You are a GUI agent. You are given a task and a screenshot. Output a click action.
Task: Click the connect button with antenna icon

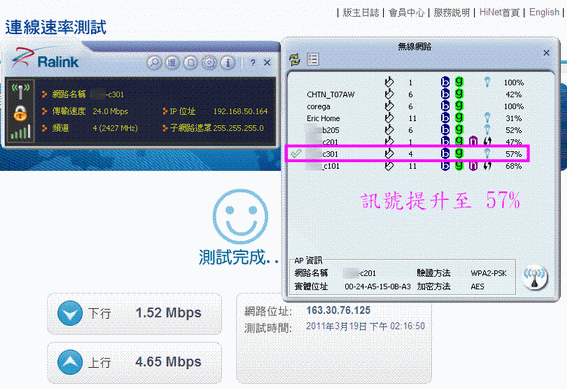pyautogui.click(x=535, y=278)
